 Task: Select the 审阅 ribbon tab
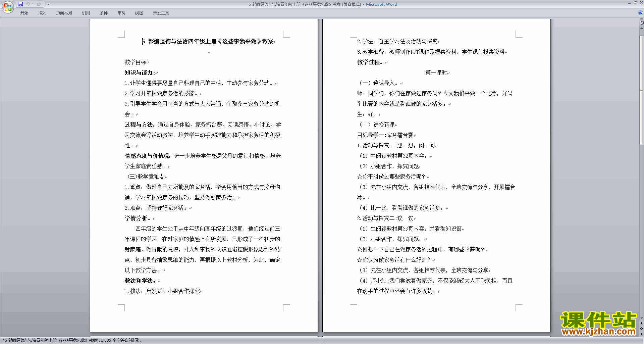click(x=121, y=13)
